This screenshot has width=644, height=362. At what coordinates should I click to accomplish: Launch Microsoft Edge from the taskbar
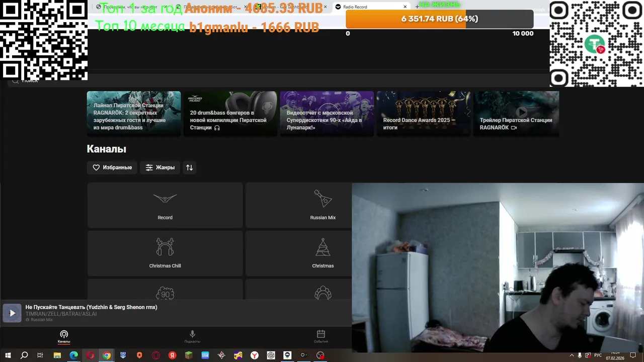(73, 355)
